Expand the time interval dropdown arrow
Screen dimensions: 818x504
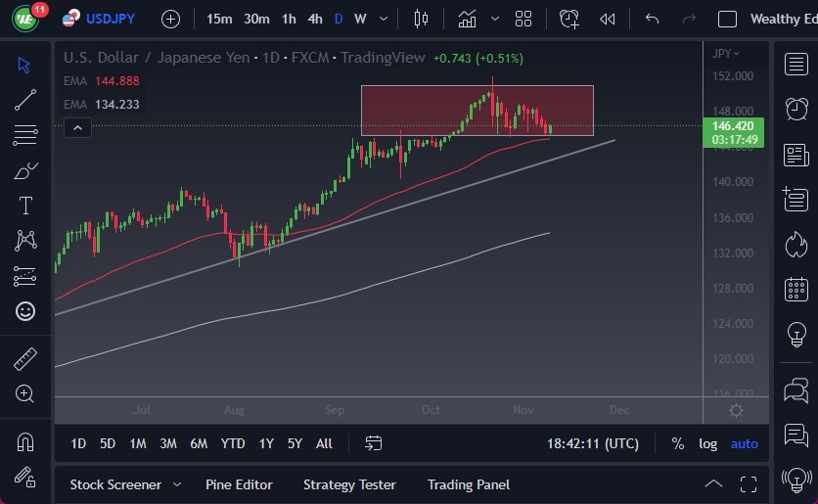(x=383, y=19)
